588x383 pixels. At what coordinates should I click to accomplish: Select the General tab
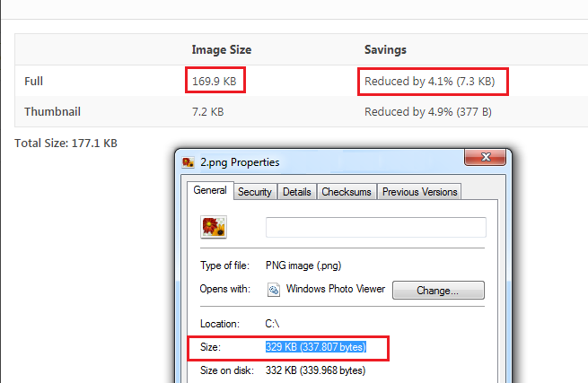210,190
